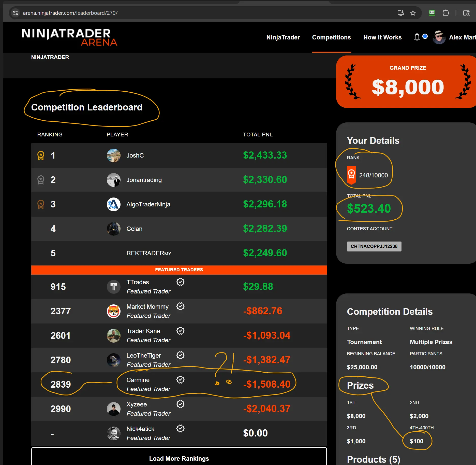The image size is (476, 465).
Task: Click JoshC's avatar picture
Action: pos(114,156)
